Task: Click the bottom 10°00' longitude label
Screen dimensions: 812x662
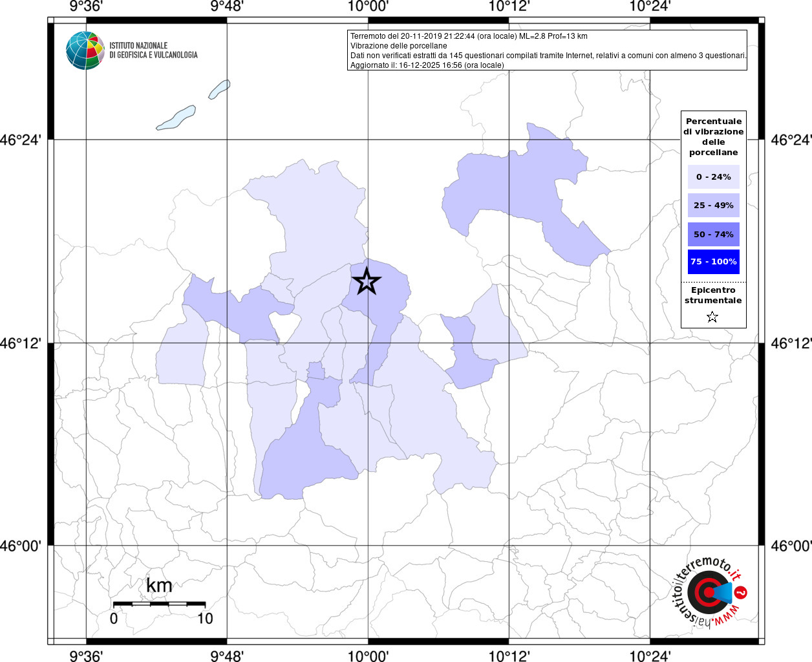Action: click(368, 656)
